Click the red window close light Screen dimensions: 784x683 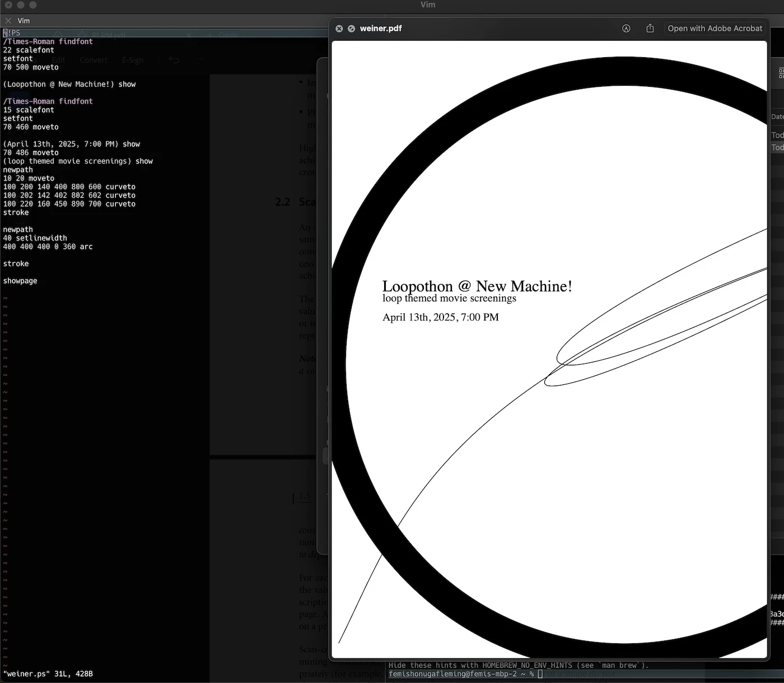(x=8, y=5)
